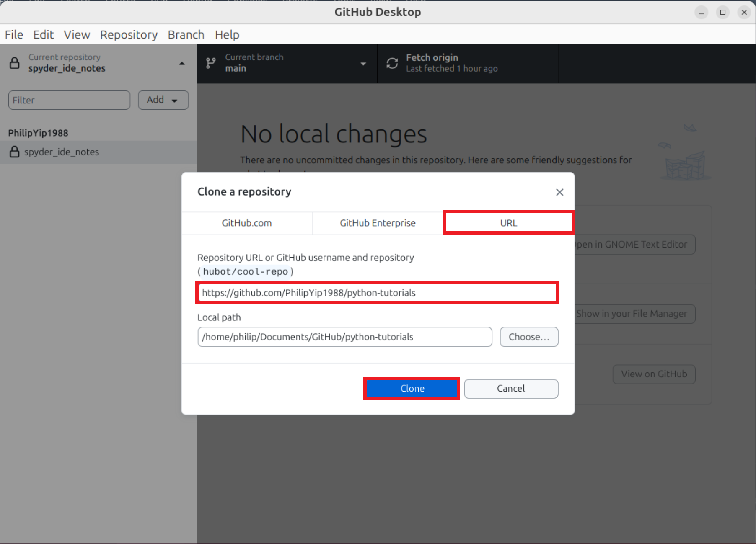Click the Fetch origin sync icon

(392, 63)
